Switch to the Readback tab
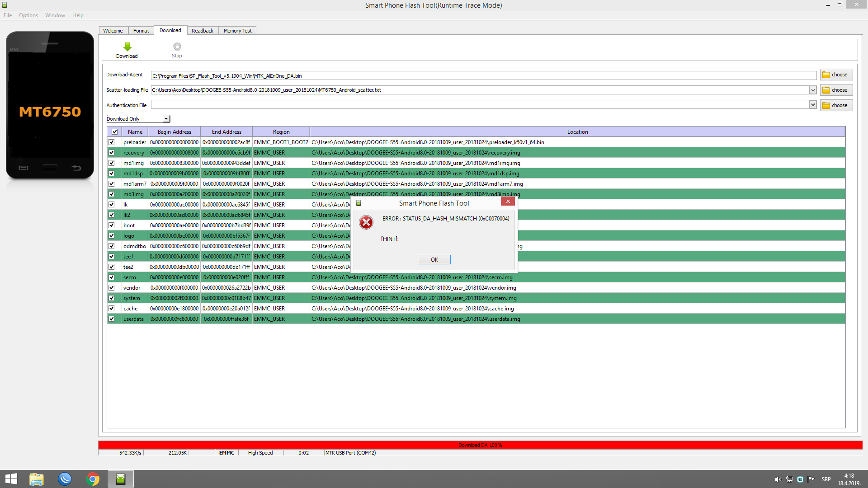868x488 pixels. 203,31
